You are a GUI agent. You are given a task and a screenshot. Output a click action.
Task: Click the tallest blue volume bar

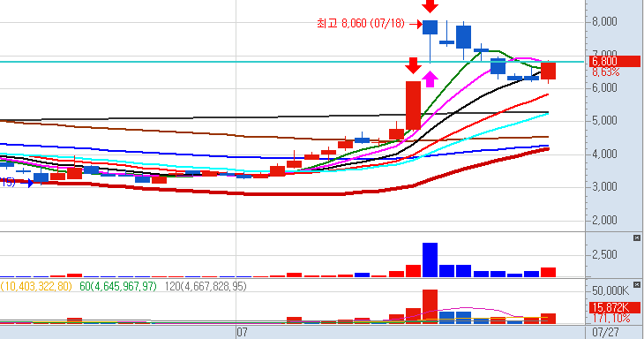[x=430, y=260]
